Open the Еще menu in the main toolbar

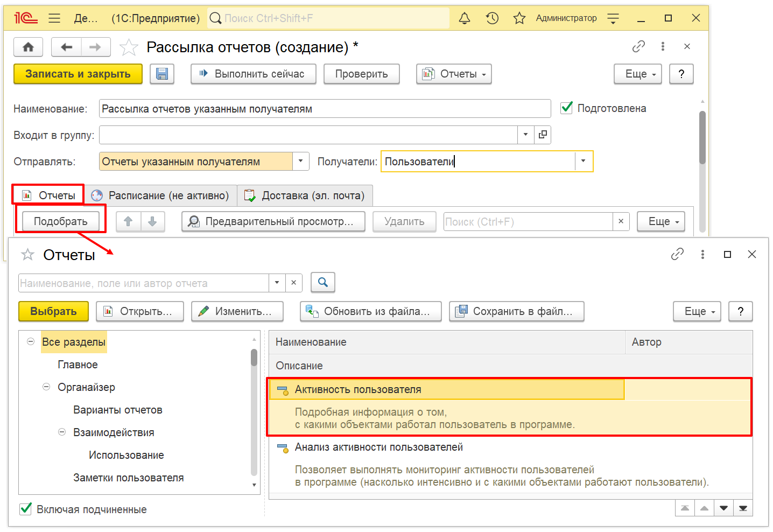tap(638, 74)
